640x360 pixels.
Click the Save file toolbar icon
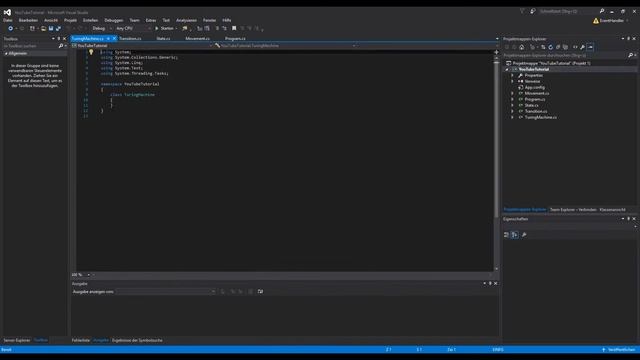[51, 28]
